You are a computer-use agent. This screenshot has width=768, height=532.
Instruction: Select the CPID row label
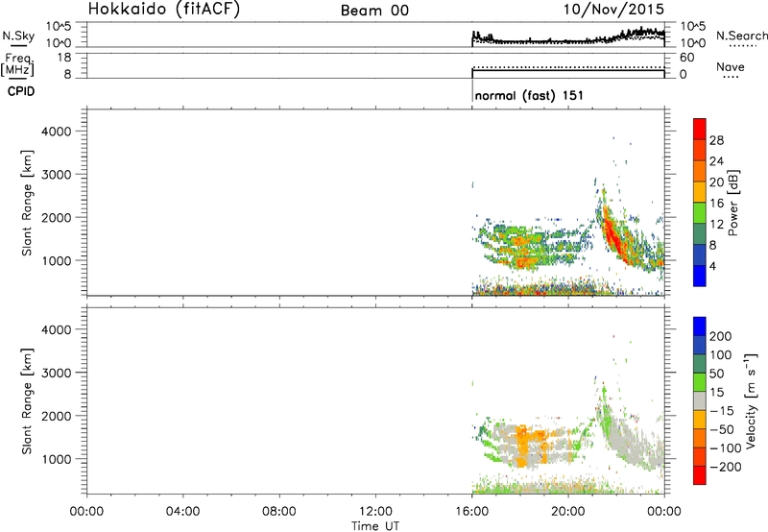coord(21,91)
